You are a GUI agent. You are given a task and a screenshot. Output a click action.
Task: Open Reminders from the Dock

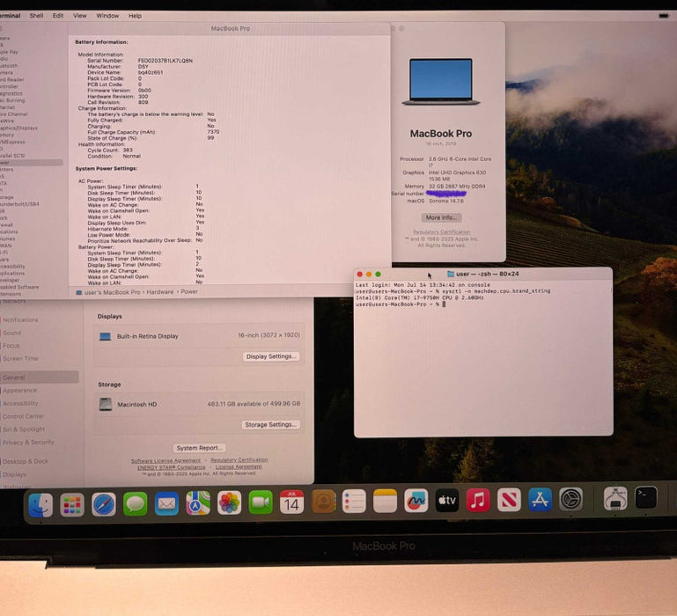click(354, 502)
